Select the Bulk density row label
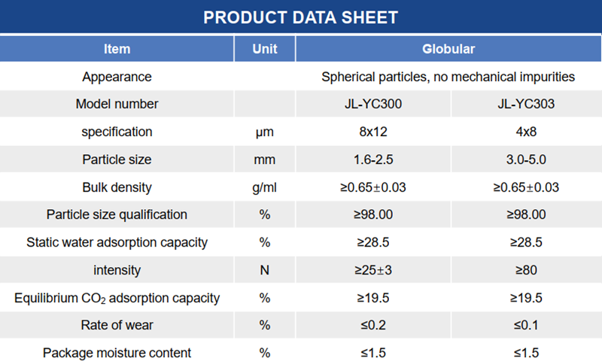This screenshot has width=602, height=364. pyautogui.click(x=117, y=187)
